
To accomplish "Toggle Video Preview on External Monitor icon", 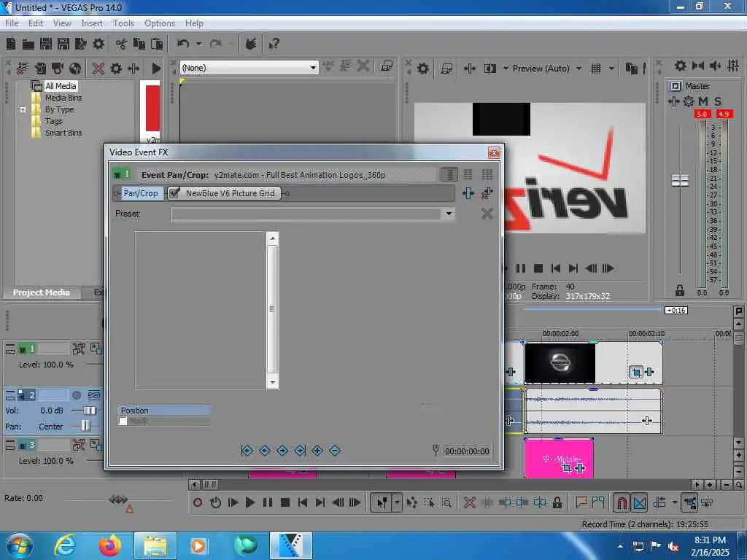I will (x=446, y=69).
